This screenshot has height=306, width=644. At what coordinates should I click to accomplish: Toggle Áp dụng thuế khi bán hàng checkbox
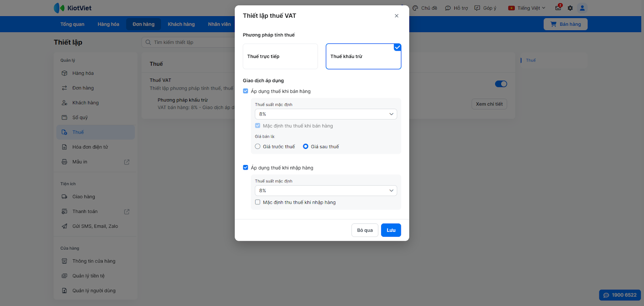246,91
